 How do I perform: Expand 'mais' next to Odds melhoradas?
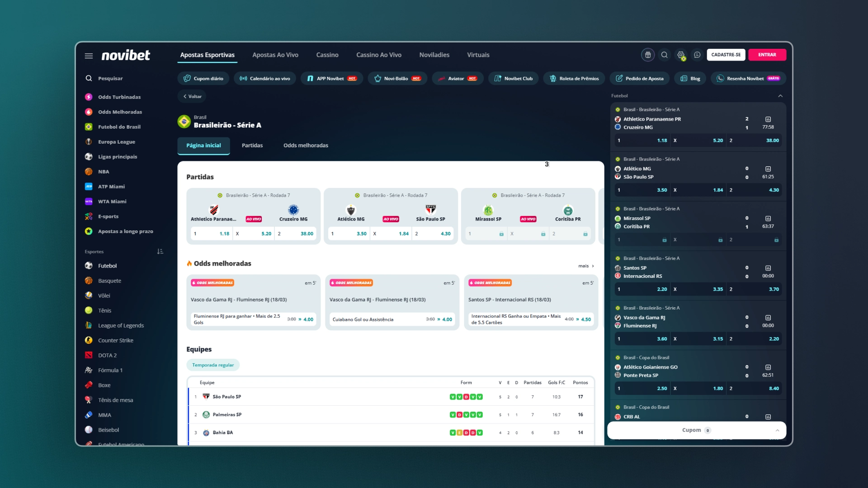click(x=586, y=266)
